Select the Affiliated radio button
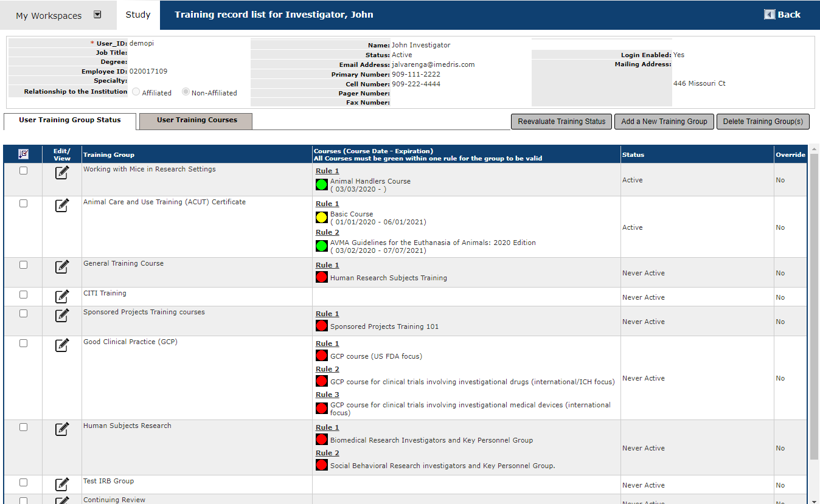This screenshot has width=820, height=504. (x=136, y=92)
